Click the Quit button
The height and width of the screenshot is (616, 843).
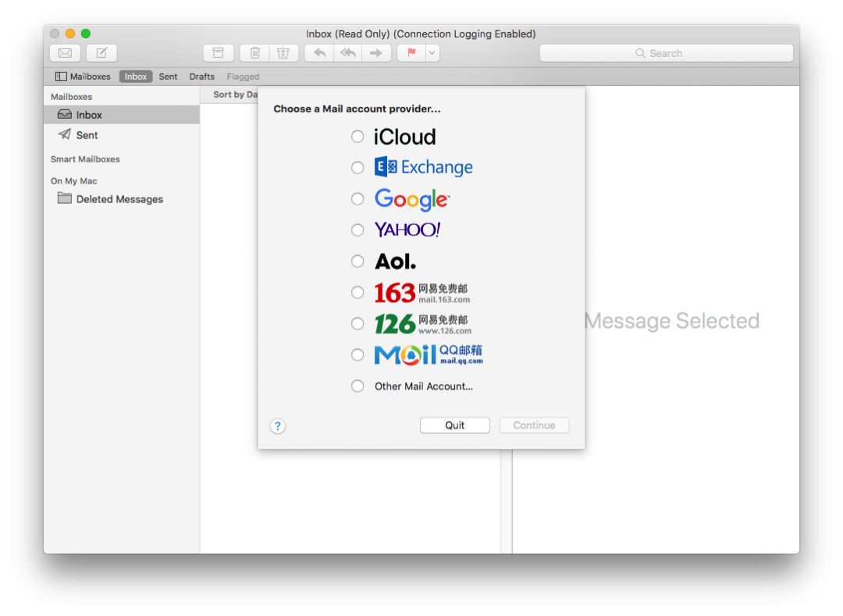point(455,426)
